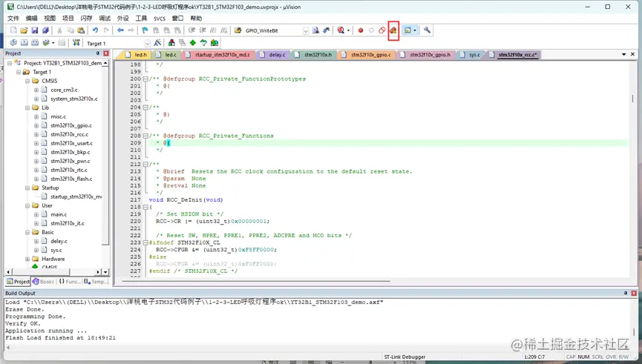Open the Func... panel tab
Screen dimensions: 642x364
point(69,282)
